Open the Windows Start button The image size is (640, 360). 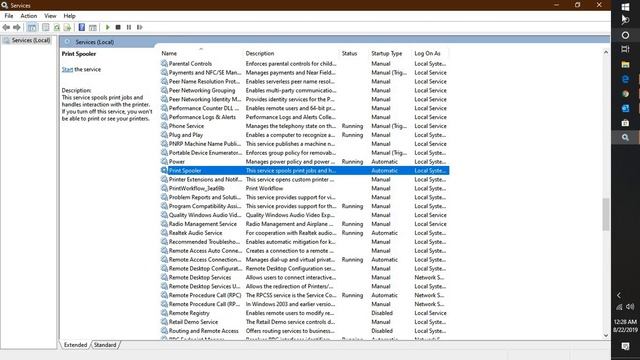(625, 7)
